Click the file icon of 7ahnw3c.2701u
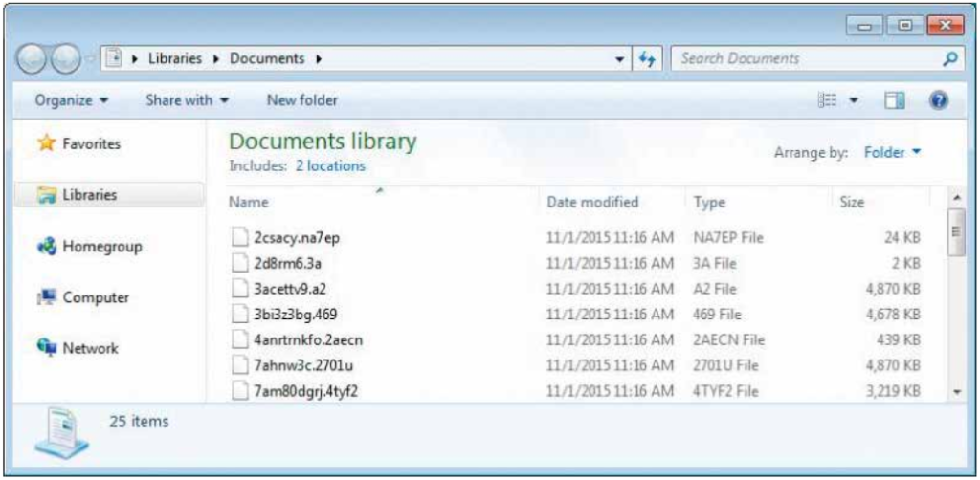The height and width of the screenshot is (480, 980). tap(239, 365)
